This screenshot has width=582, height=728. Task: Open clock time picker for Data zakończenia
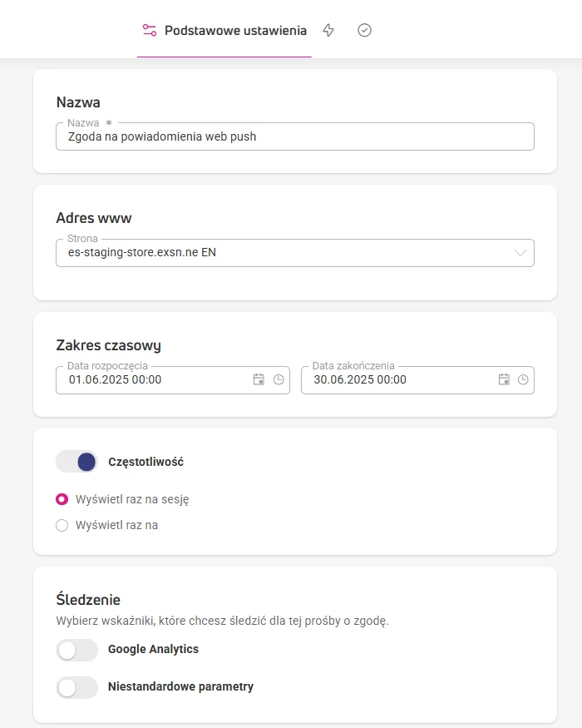(x=523, y=379)
